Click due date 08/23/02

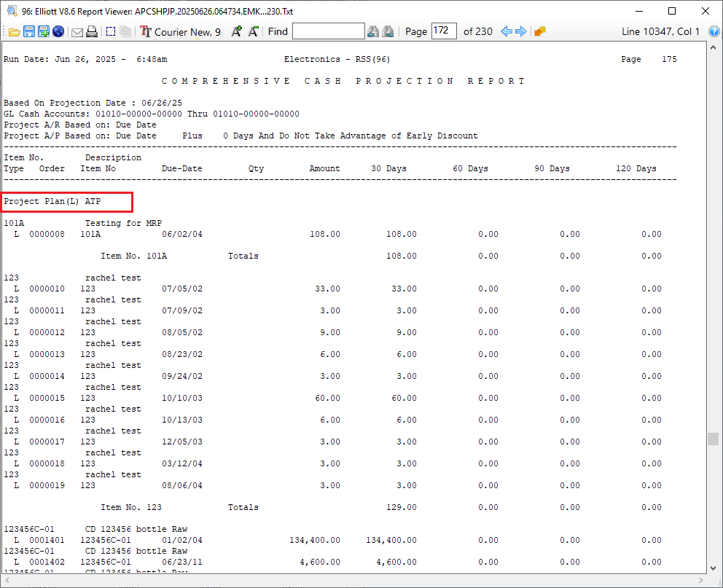point(182,354)
